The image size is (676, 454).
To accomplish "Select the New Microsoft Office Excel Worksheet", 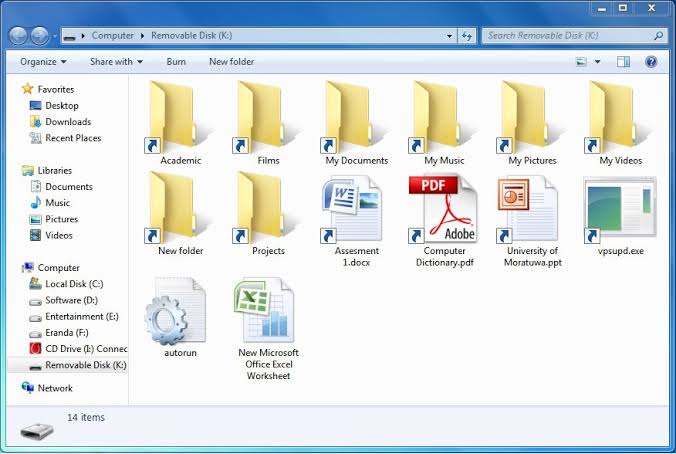I will coord(267,311).
